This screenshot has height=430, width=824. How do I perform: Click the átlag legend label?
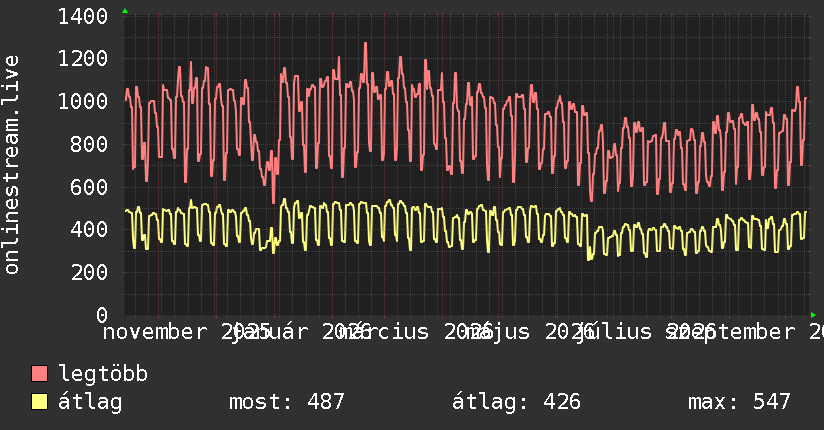coord(90,403)
